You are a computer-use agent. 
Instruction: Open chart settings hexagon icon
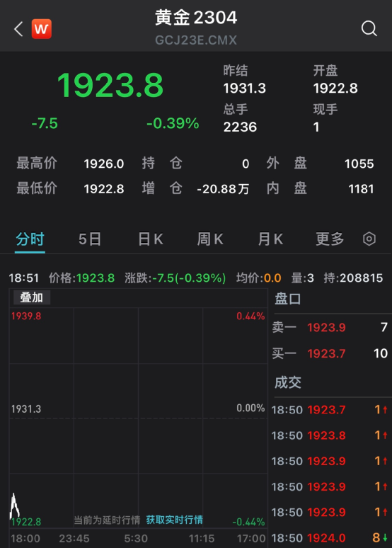[369, 239]
